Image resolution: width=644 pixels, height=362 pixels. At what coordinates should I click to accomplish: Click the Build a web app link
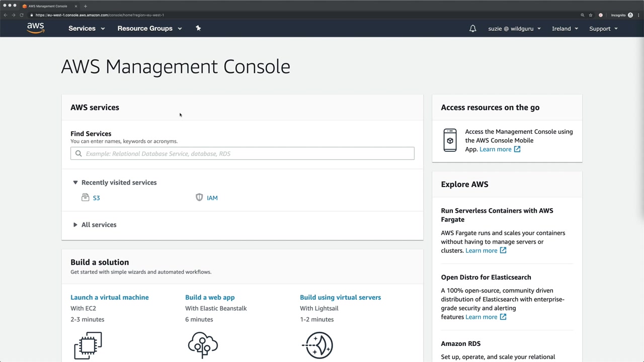click(x=210, y=297)
